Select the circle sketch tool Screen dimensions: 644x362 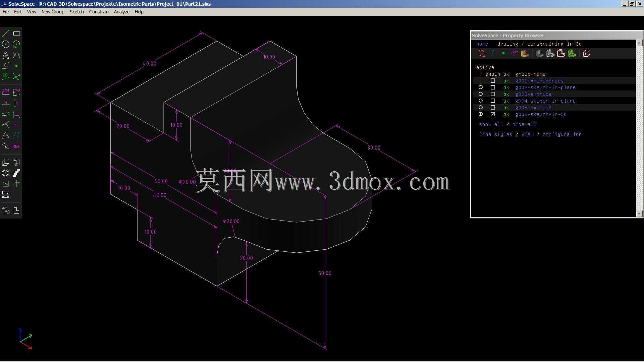(x=6, y=44)
